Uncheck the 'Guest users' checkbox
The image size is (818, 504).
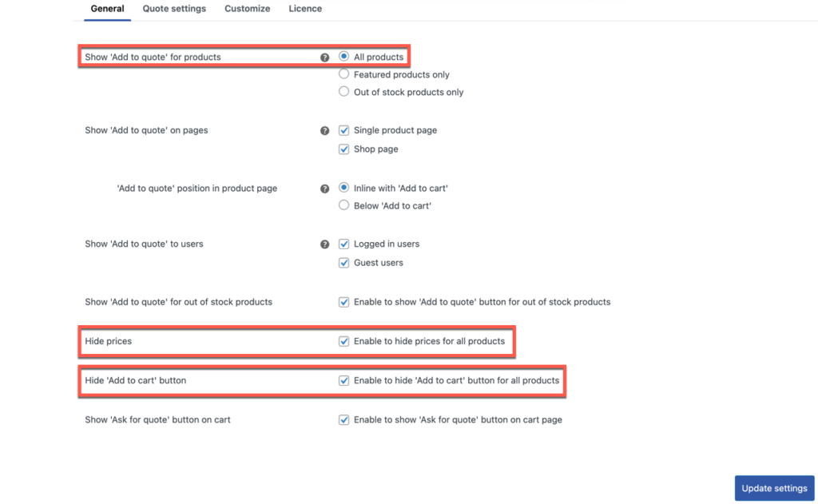[x=344, y=263]
